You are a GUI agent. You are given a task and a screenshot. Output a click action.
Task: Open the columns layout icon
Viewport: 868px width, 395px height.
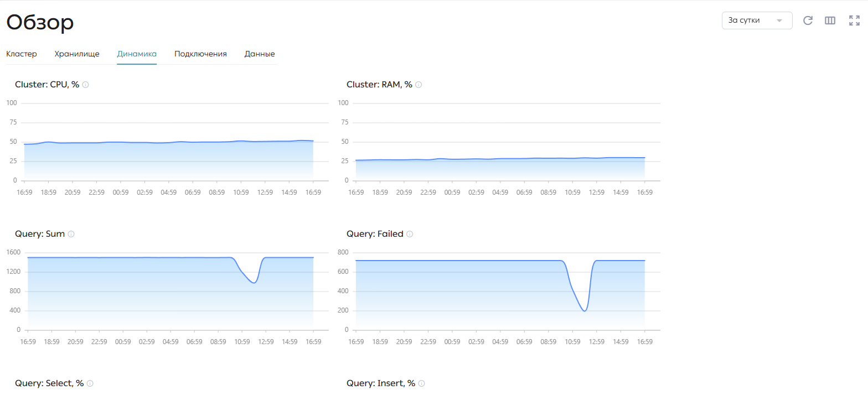coord(830,20)
